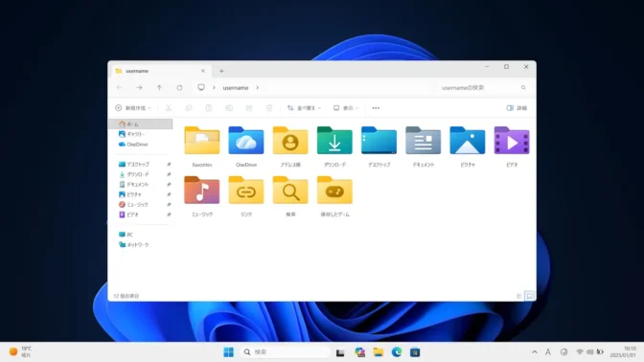Open the ドキュメント folder in file grid

(x=423, y=141)
